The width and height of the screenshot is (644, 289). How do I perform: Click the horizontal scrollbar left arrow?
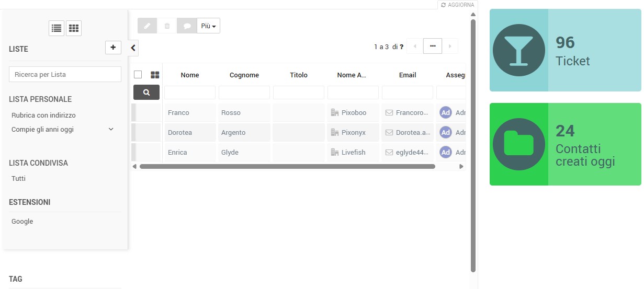(134, 167)
